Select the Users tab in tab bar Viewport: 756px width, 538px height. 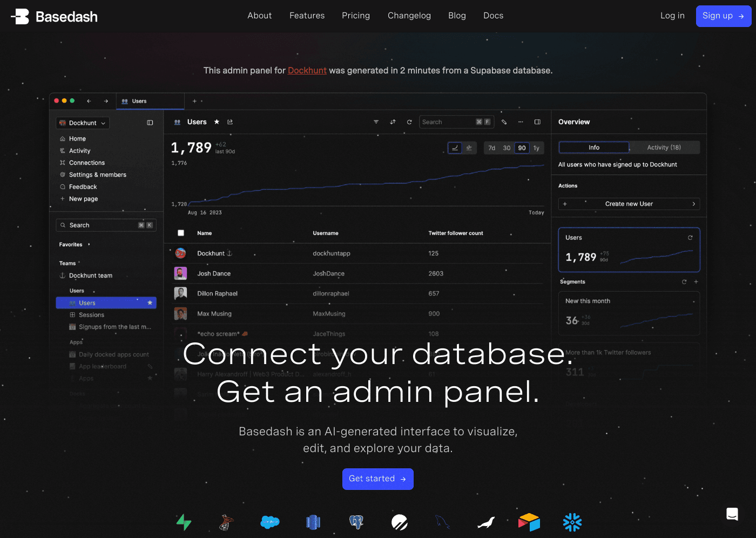coord(151,101)
